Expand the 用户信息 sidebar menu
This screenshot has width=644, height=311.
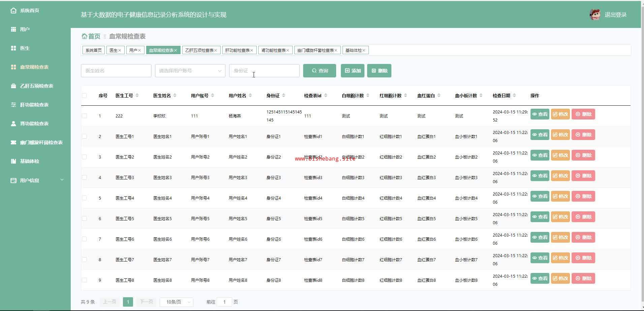click(x=36, y=180)
